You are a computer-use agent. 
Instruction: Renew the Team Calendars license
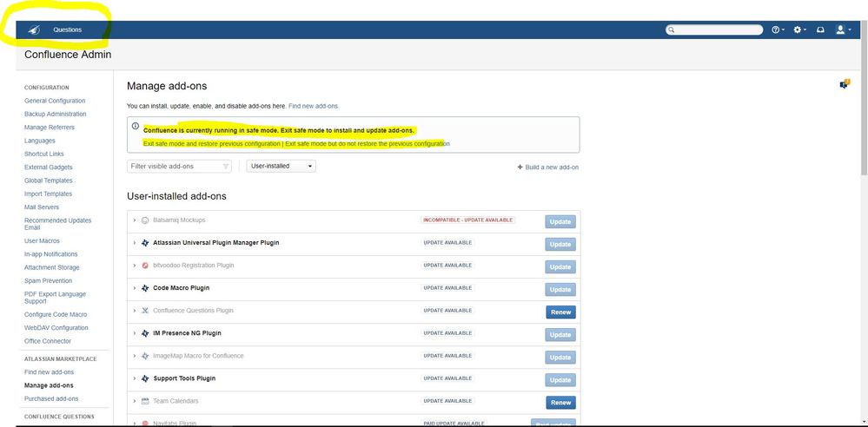[560, 403]
